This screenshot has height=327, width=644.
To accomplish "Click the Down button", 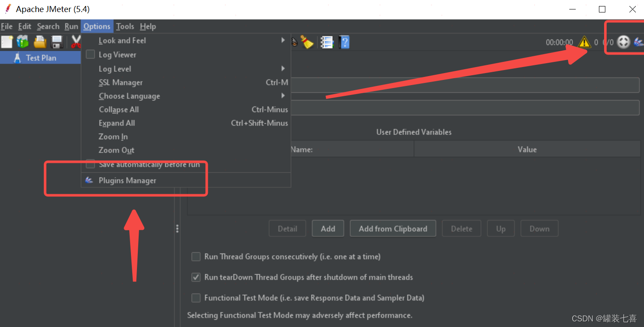I will pos(539,229).
